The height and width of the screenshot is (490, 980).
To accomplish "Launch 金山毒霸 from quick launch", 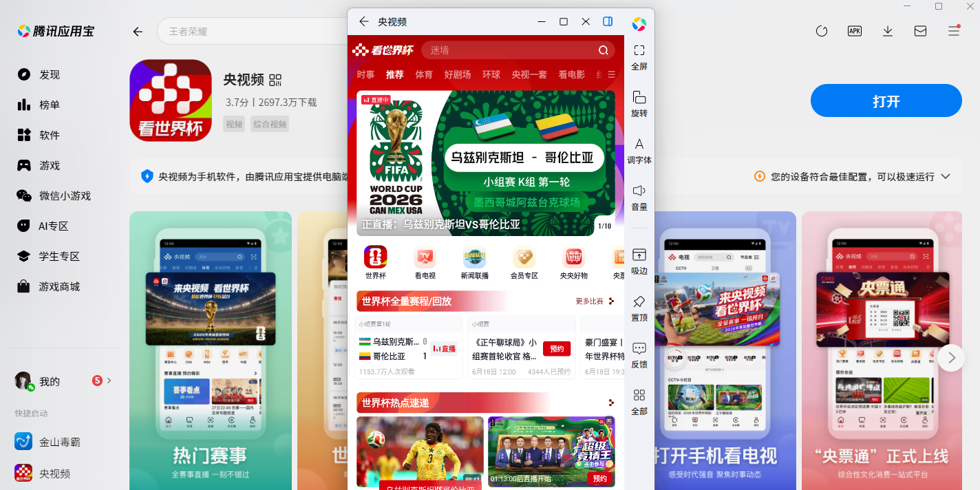I will (48, 442).
